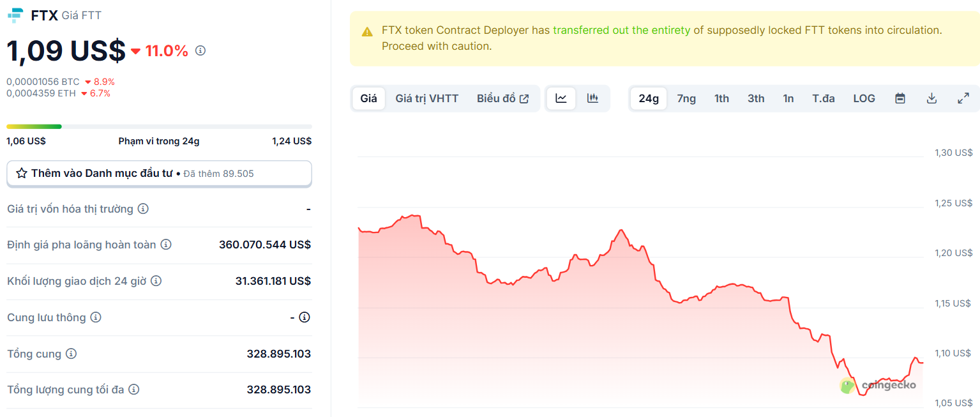Show info for Khối lượng giao dịch 24 giờ
This screenshot has height=417, width=980.
click(x=156, y=281)
